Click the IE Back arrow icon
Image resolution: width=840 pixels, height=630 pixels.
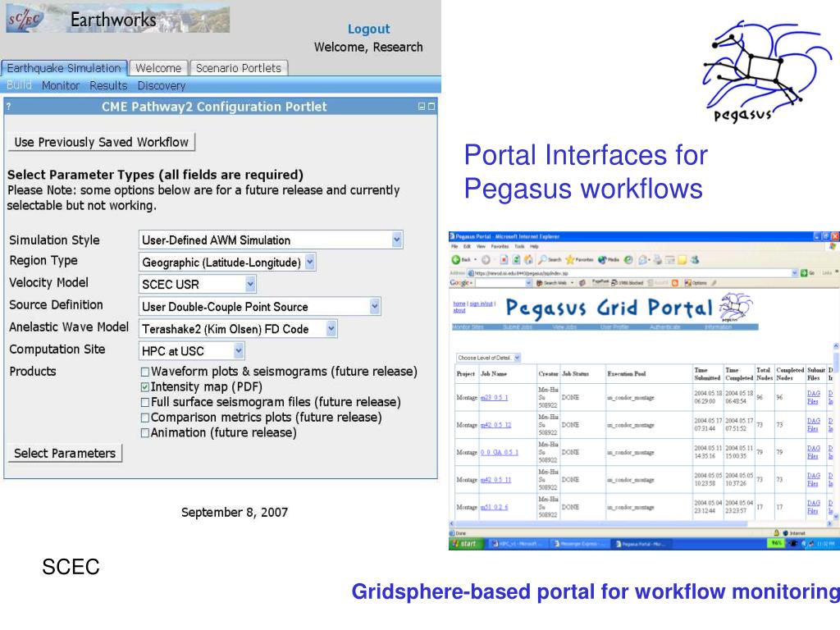(456, 260)
